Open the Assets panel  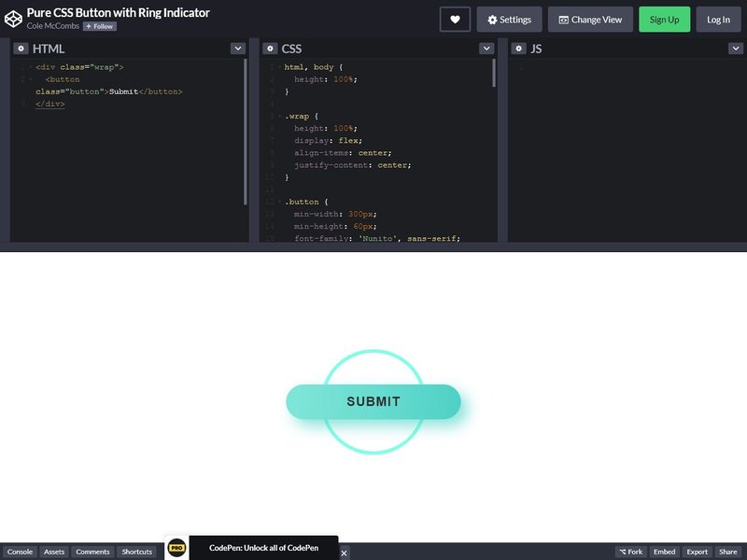(54, 552)
